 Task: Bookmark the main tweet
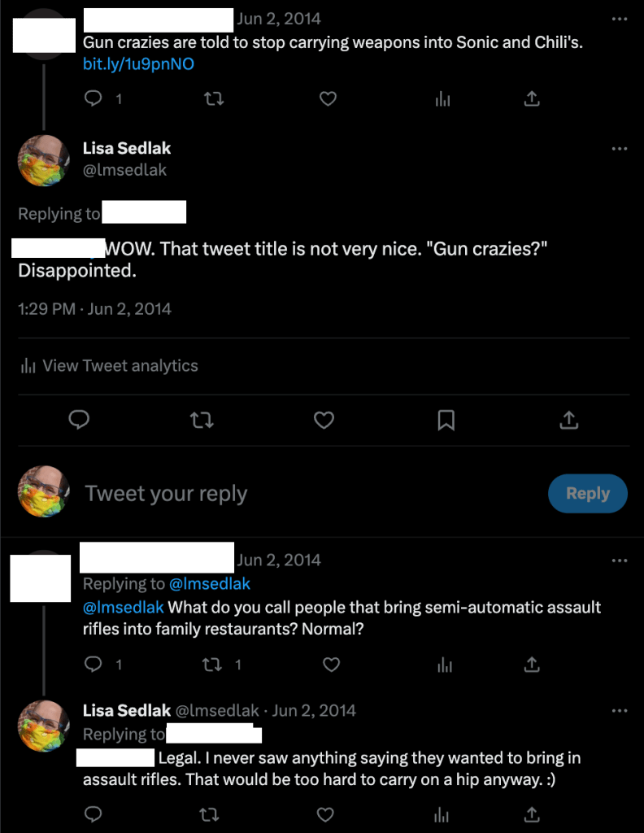446,420
